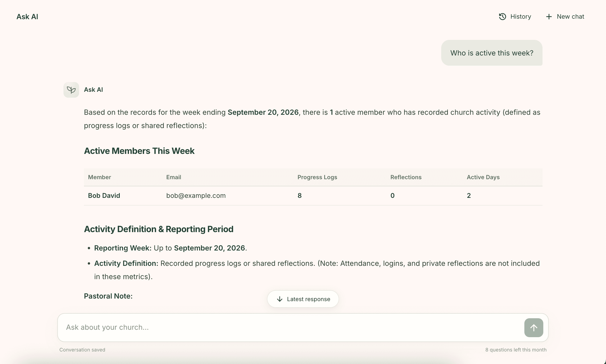Click the Ask AI page title

click(27, 17)
